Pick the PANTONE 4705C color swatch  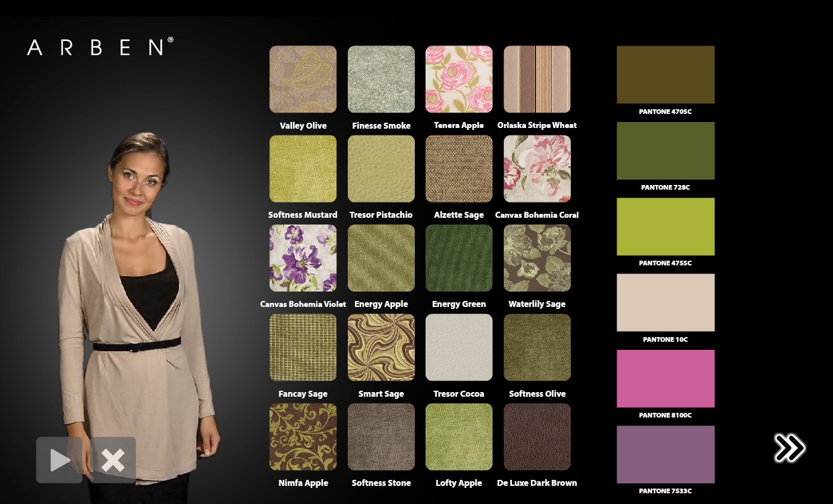[x=665, y=74]
